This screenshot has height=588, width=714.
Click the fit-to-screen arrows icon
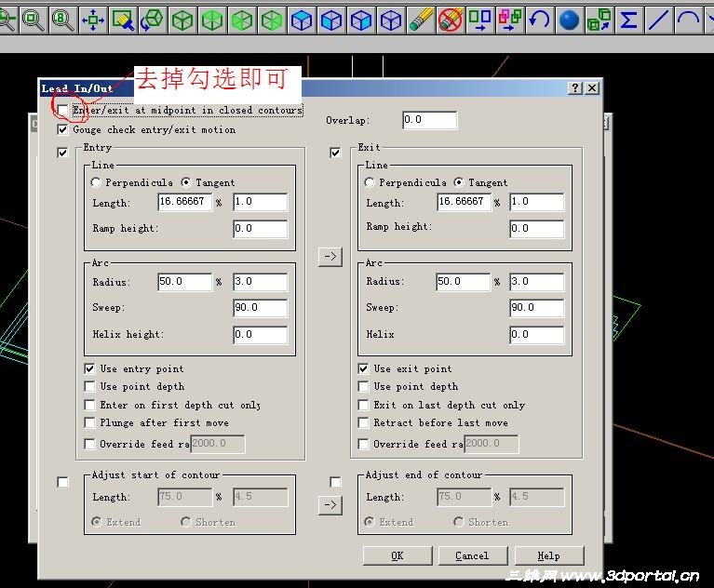pyautogui.click(x=93, y=20)
